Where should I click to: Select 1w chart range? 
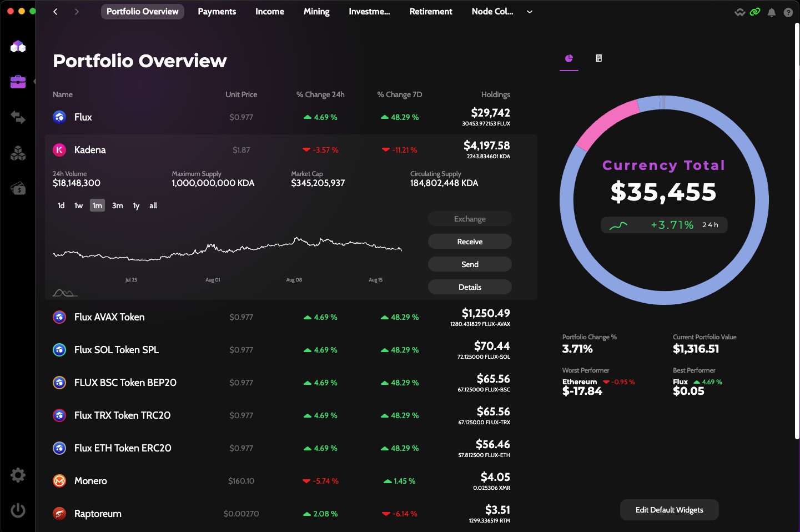[x=79, y=205]
